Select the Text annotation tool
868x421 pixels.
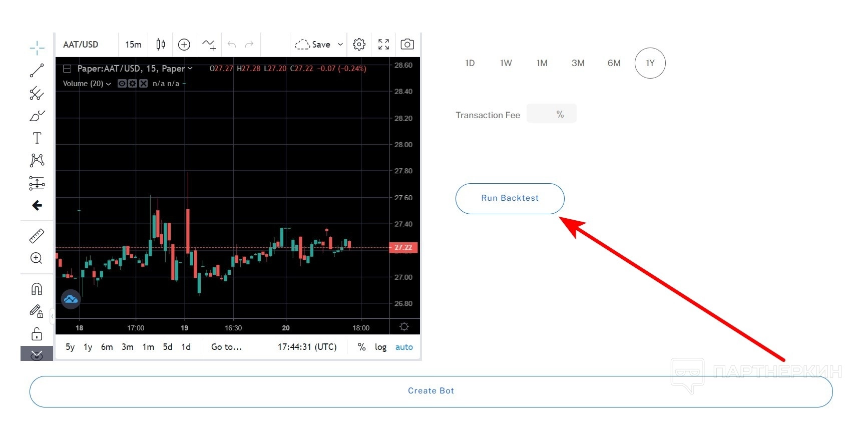37,138
